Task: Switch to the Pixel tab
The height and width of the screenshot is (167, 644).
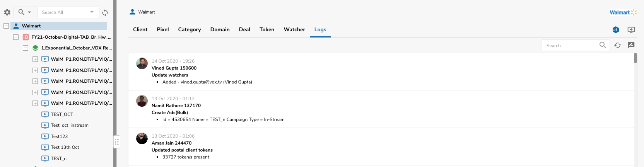Action: pyautogui.click(x=162, y=29)
